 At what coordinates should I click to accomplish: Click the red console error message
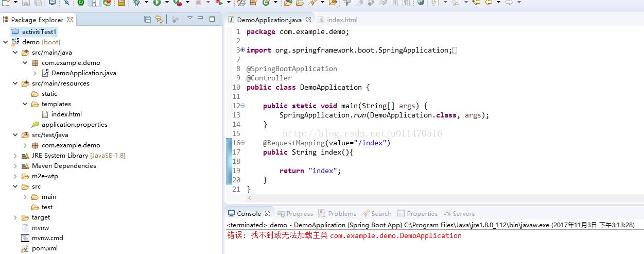[344, 235]
